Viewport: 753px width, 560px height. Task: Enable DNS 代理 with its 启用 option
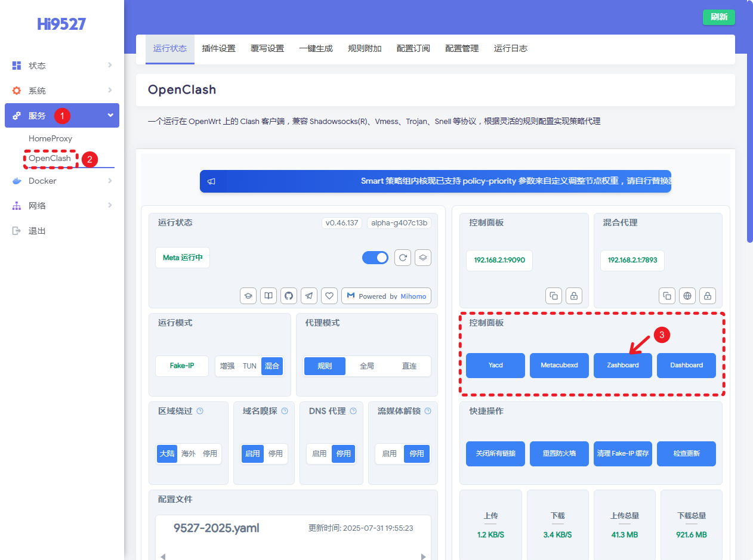point(319,454)
